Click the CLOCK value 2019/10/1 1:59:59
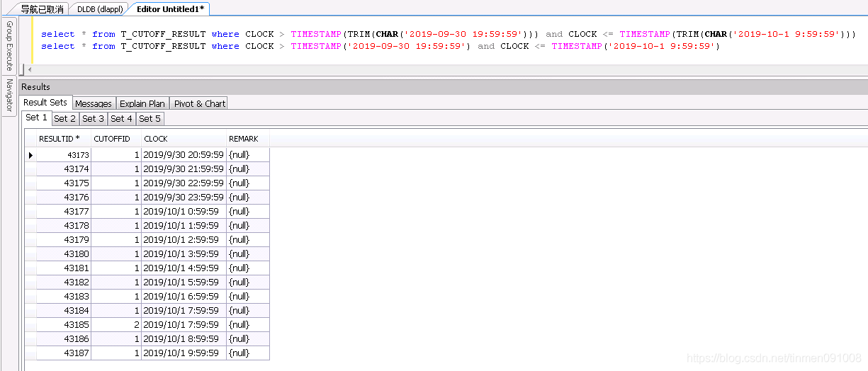Viewport: 868px width, 371px height. coord(184,225)
